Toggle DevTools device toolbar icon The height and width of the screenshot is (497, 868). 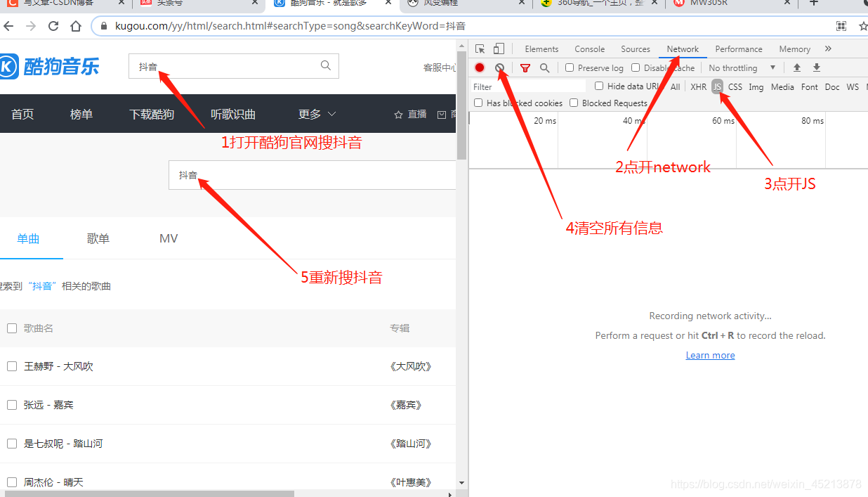click(499, 49)
